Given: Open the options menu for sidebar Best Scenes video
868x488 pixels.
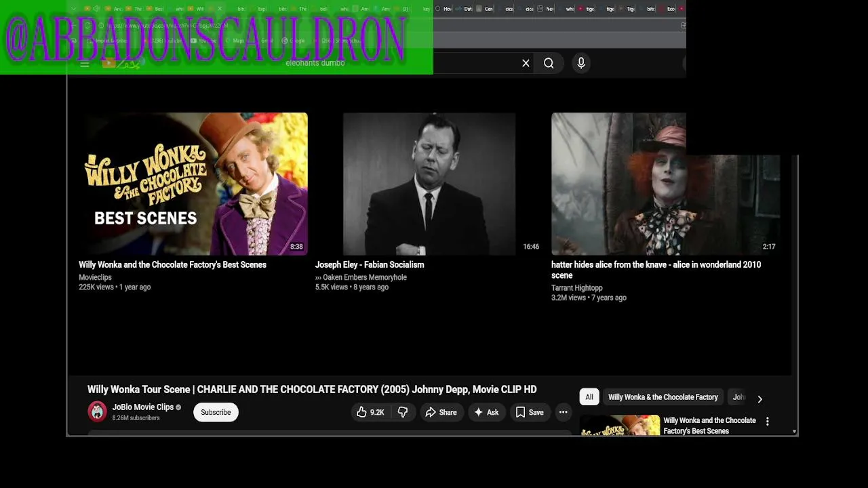Looking at the screenshot, I should tap(768, 421).
